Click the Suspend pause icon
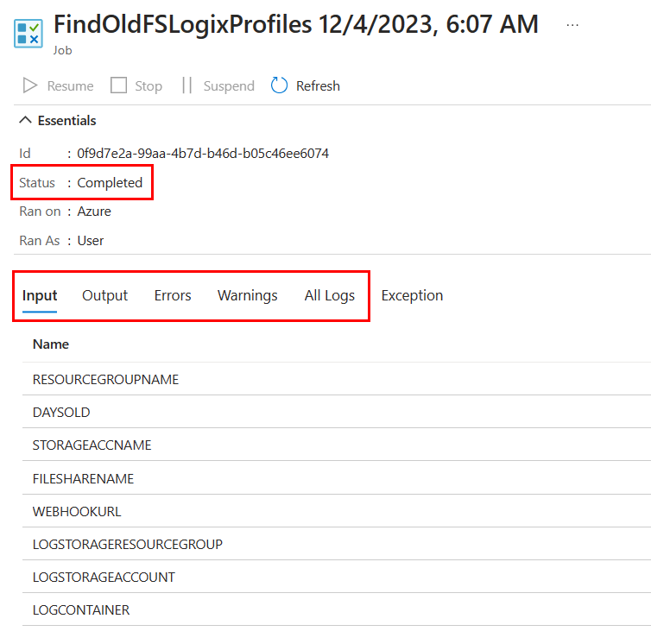Screen dimensions: 651x644 (186, 85)
